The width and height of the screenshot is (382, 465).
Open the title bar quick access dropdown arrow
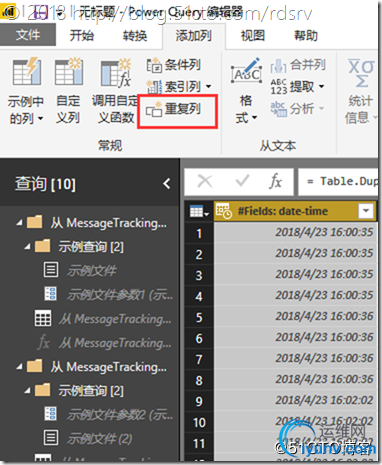[60, 13]
